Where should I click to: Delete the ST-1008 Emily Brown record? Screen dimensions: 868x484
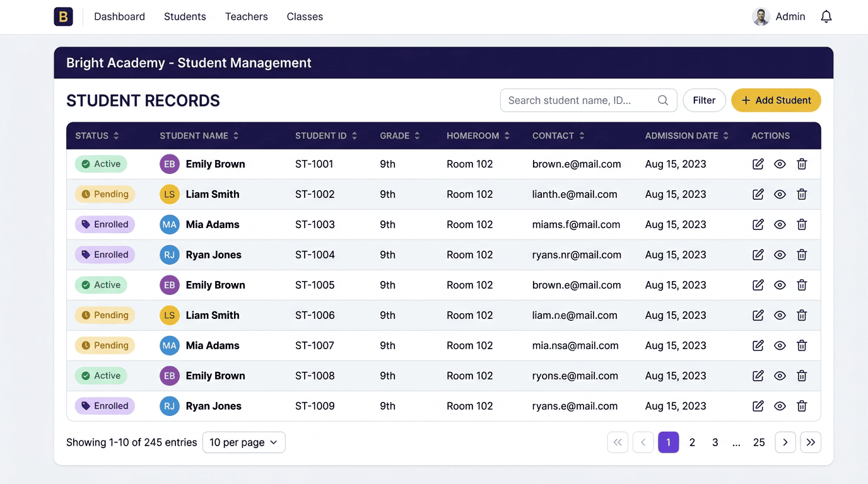point(802,376)
